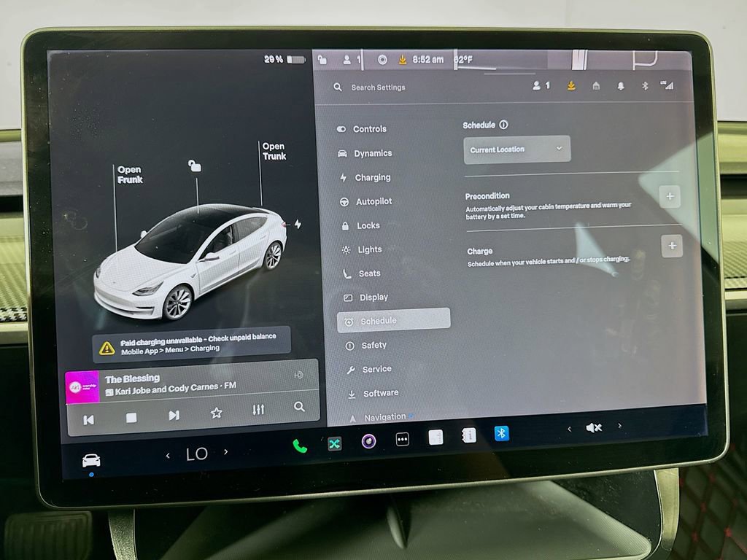Add a Charge schedule with plus
Viewport: 747px width, 560px height.
[672, 246]
